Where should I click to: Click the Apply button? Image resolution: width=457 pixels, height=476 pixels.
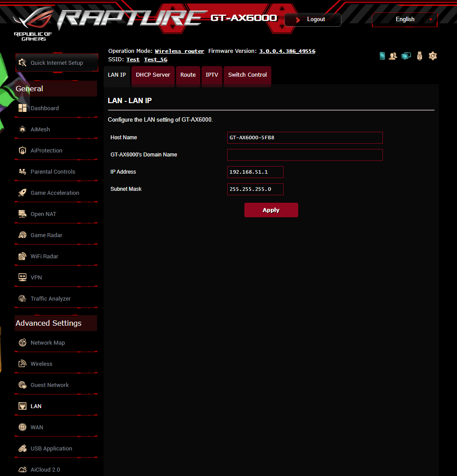point(271,210)
